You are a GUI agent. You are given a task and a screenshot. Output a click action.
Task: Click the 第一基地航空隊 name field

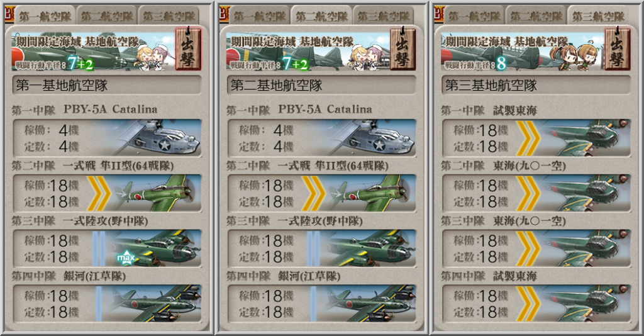[107, 86]
